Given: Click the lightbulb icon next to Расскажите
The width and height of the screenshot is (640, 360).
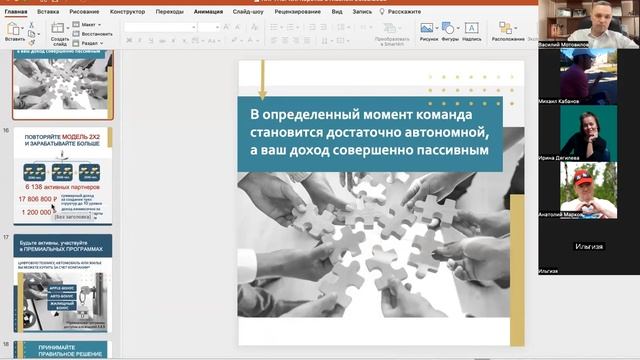Looking at the screenshot, I should pyautogui.click(x=382, y=11).
